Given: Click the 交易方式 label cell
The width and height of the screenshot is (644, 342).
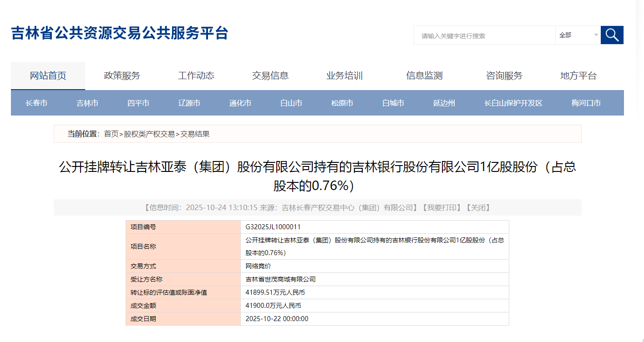Looking at the screenshot, I should 183,266.
